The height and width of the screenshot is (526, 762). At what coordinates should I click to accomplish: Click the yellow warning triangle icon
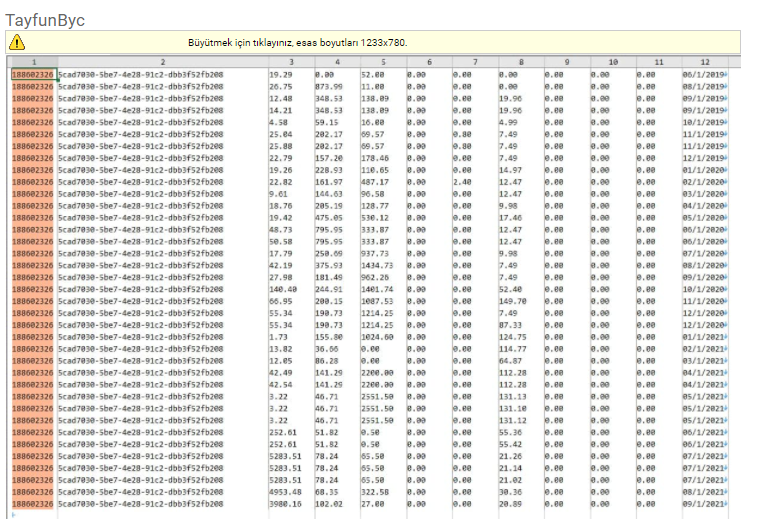click(x=17, y=42)
